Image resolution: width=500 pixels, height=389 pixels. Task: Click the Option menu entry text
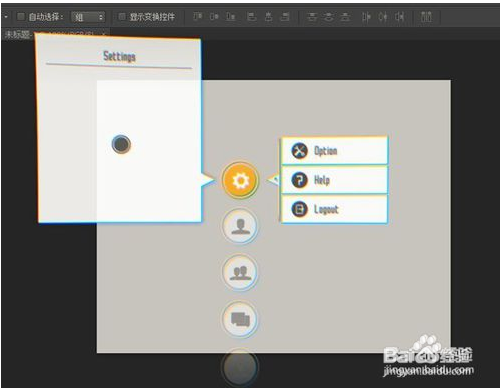[326, 151]
